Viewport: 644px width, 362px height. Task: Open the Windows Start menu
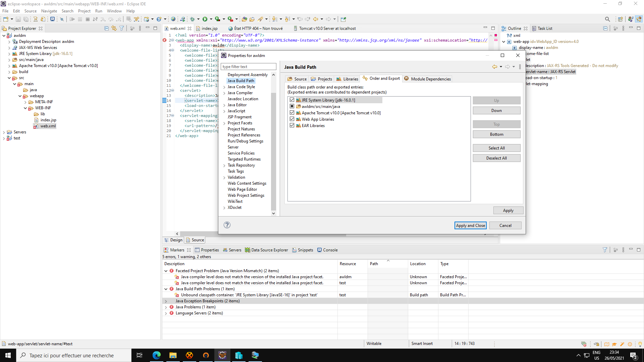[x=8, y=355]
